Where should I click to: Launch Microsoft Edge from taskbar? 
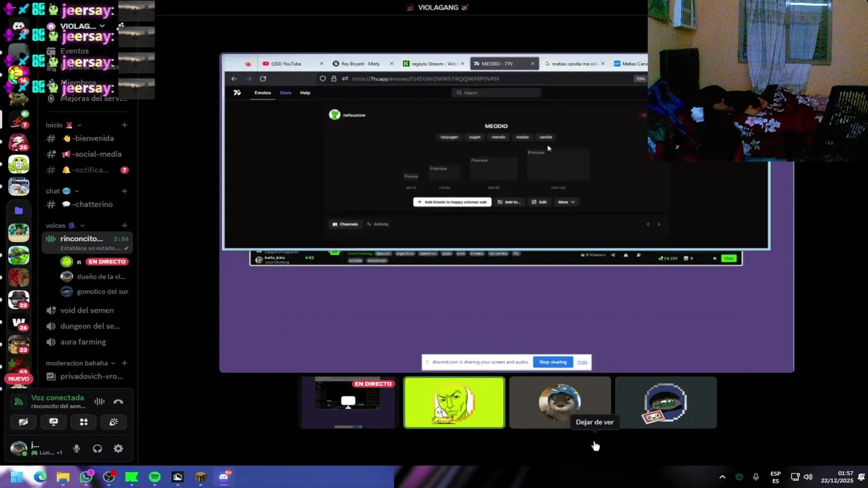pyautogui.click(x=40, y=477)
